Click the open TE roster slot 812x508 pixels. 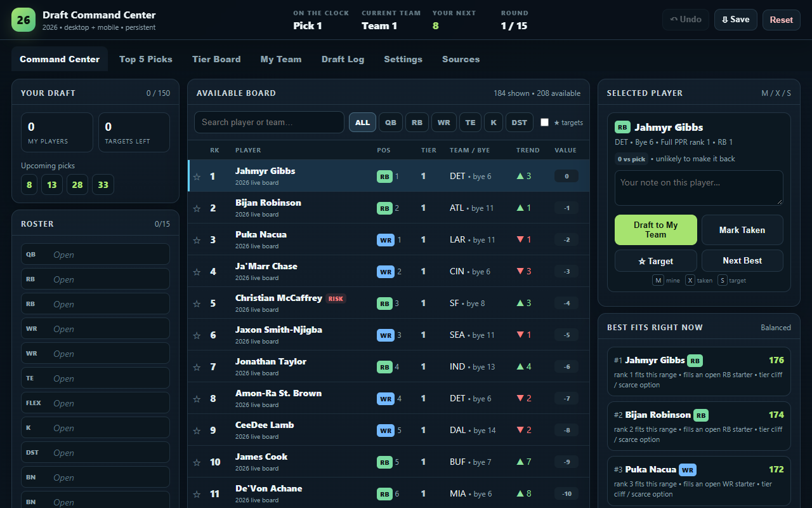point(95,378)
